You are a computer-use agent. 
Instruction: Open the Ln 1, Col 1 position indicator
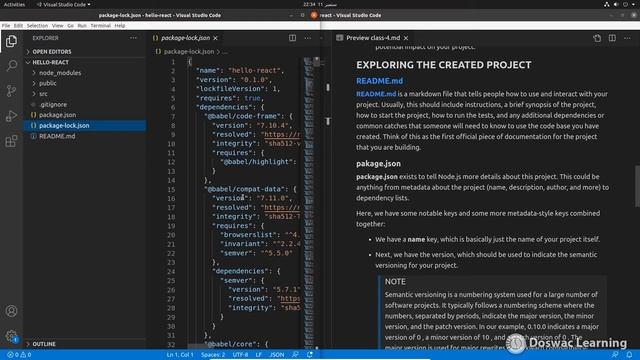tap(180, 355)
